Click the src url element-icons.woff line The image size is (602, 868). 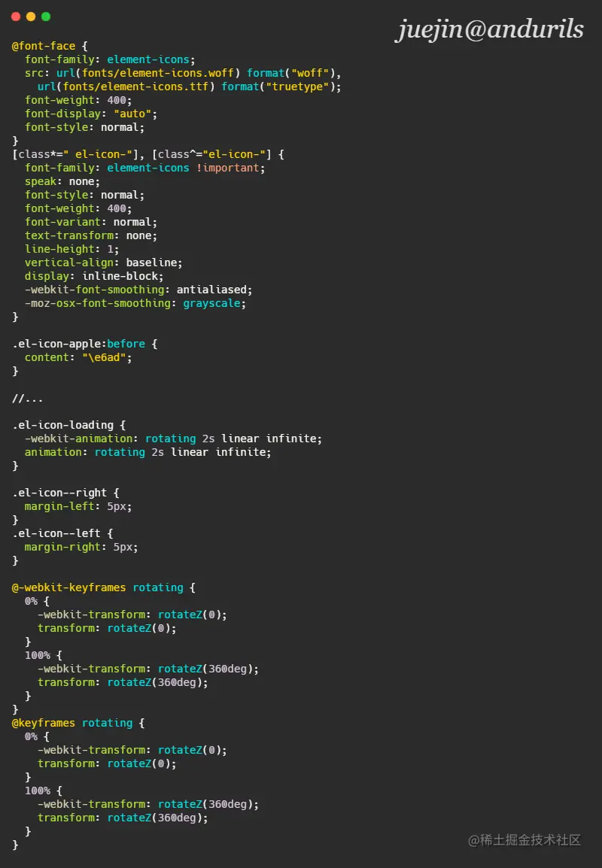(183, 73)
